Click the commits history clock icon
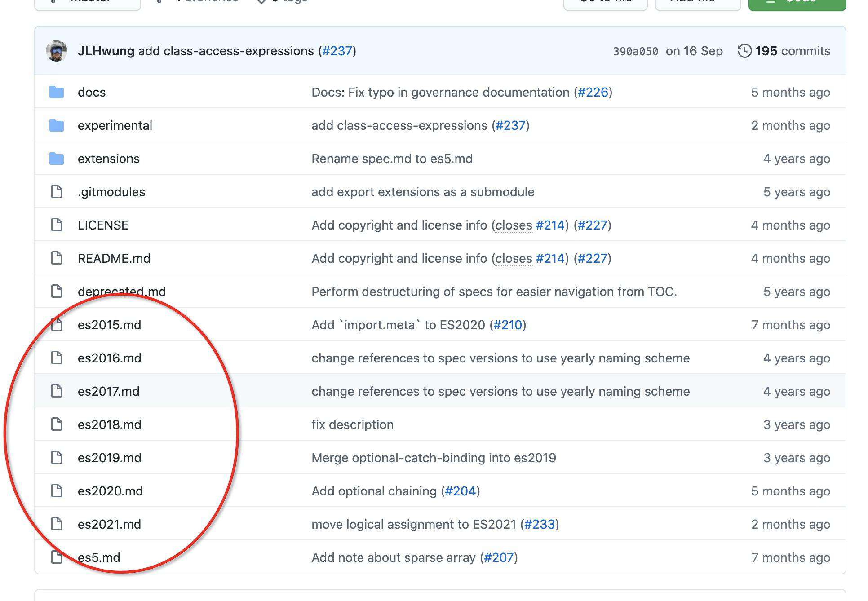868x601 pixels. pyautogui.click(x=744, y=51)
